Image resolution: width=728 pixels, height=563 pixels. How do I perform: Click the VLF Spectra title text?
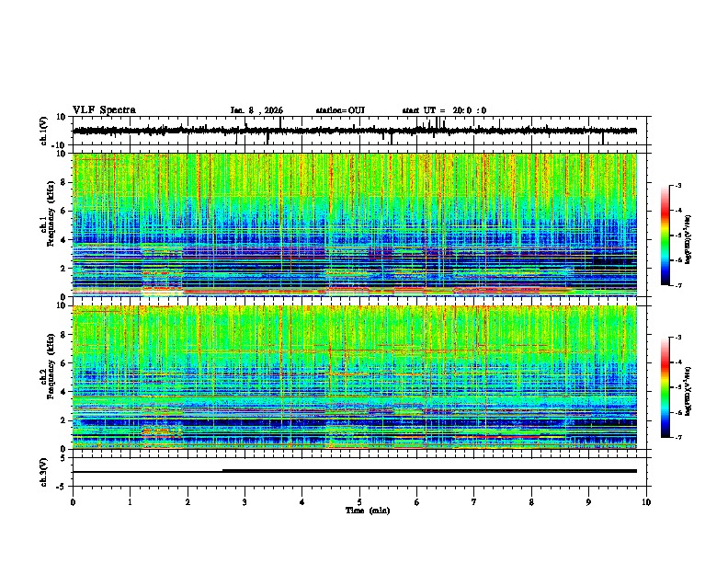[x=105, y=110]
